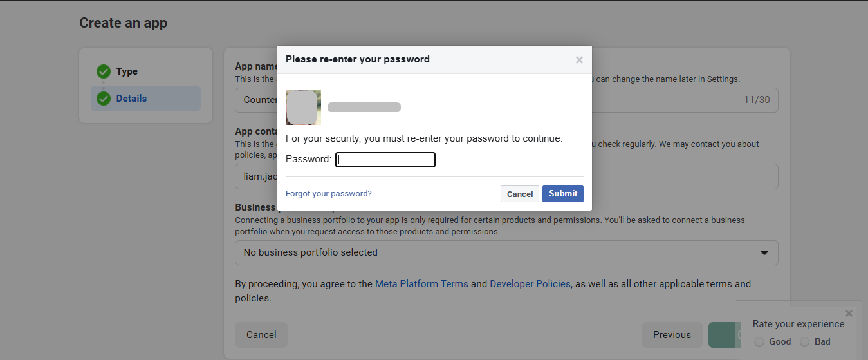Go to the Details step
The image size is (868, 360).
131,99
